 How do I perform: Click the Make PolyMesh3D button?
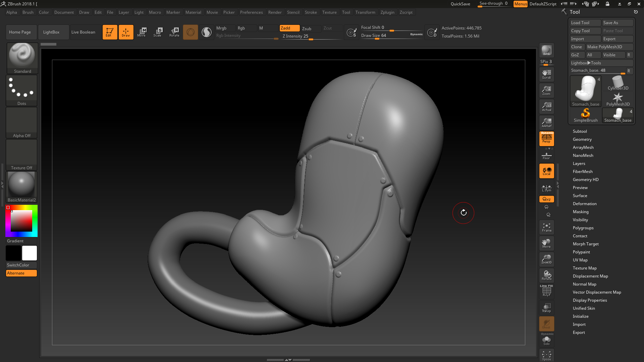pos(609,47)
